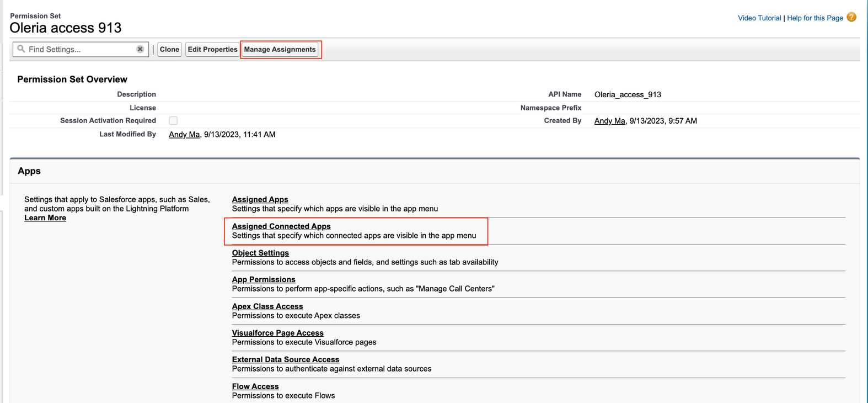Click the help question mark icon

851,17
